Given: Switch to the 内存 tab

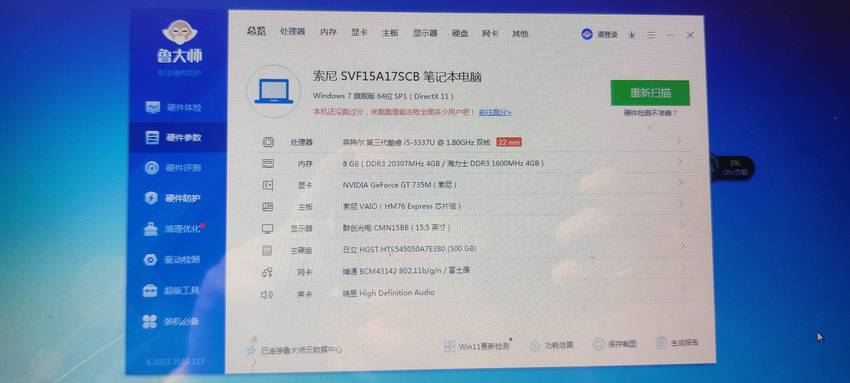Looking at the screenshot, I should click(x=329, y=32).
